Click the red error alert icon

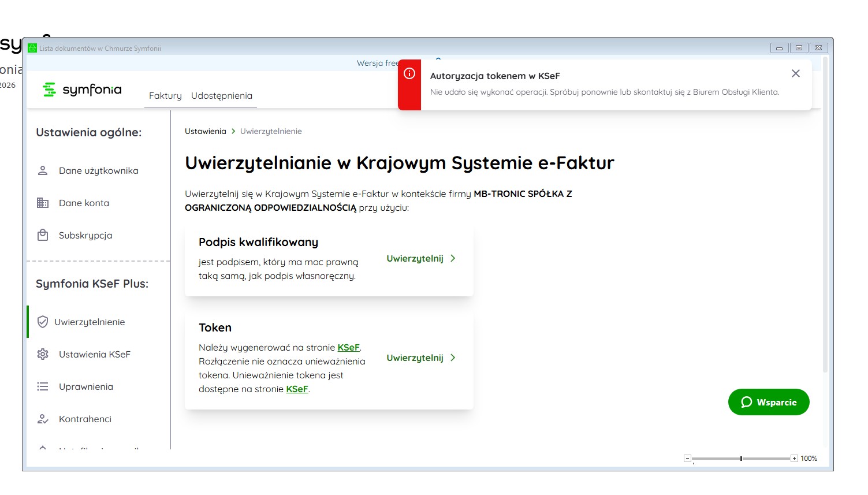pos(409,73)
